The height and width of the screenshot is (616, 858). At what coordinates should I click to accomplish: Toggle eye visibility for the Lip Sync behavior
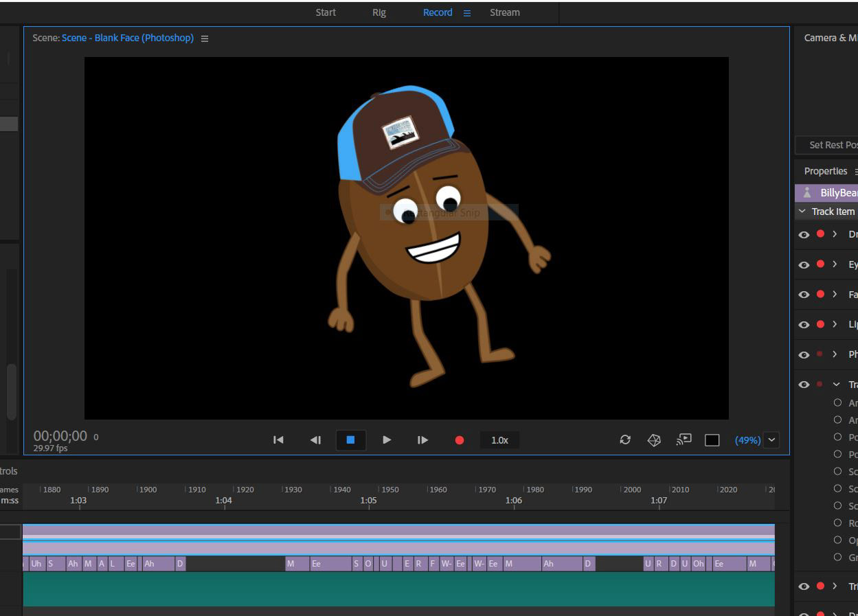coord(804,325)
